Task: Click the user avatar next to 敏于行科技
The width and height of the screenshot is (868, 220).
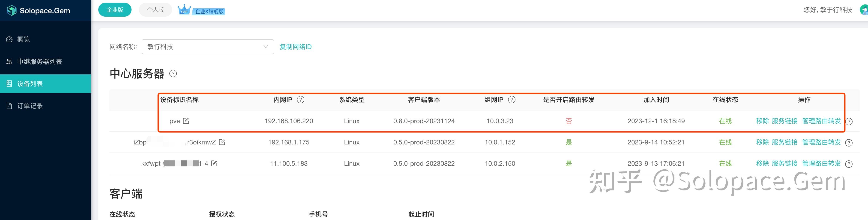Action: 864,10
